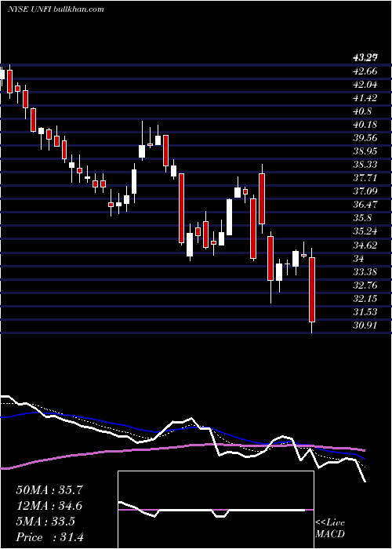Click the 39.56 price axis label
The image size is (392, 549).
coord(365,138)
